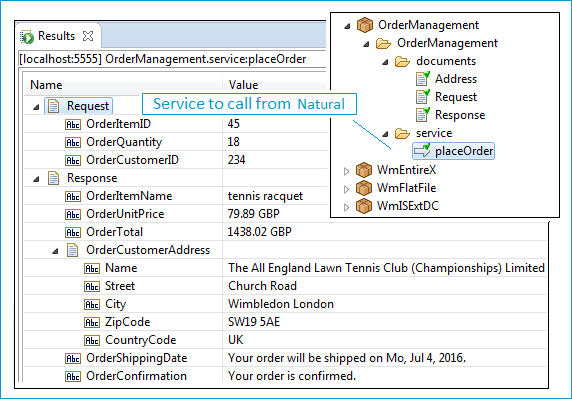The width and height of the screenshot is (572, 399).
Task: Collapse the OrderCustomerAddress node
Action: pos(55,251)
